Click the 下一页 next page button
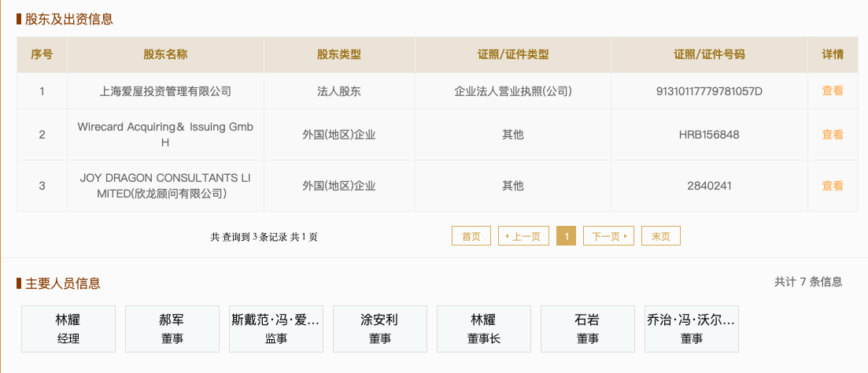 click(608, 236)
